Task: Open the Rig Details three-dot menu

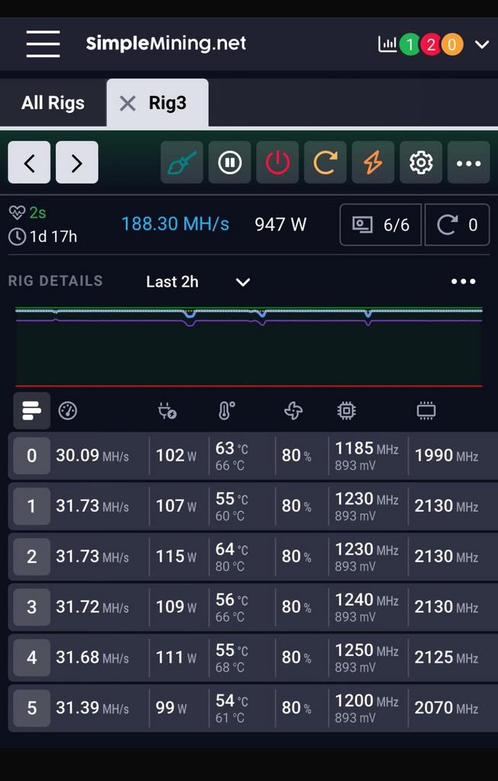Action: click(463, 281)
